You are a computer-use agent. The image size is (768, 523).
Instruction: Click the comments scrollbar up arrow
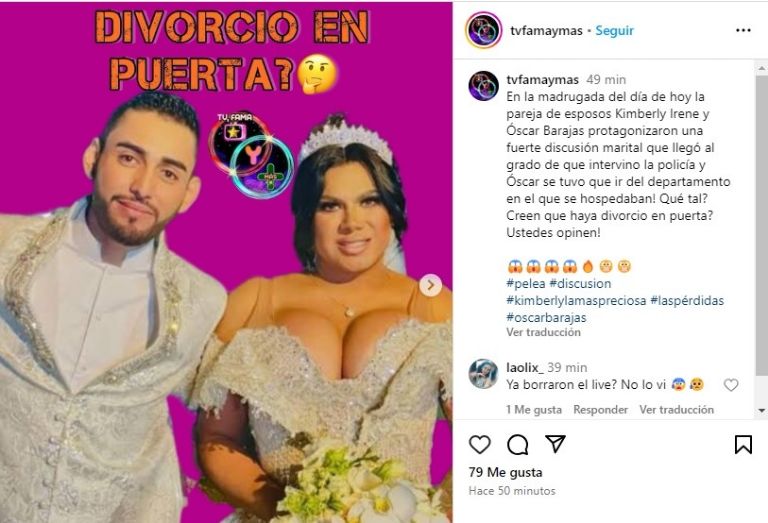(762, 68)
